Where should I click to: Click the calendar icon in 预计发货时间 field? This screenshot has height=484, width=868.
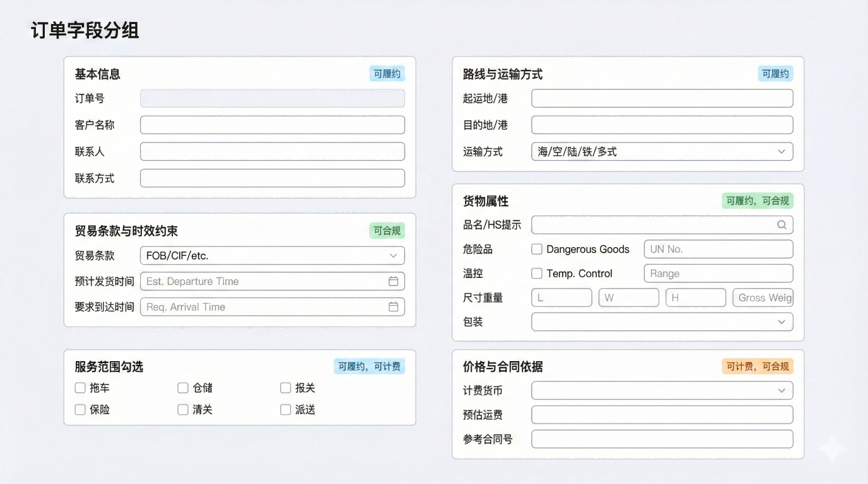coord(393,282)
